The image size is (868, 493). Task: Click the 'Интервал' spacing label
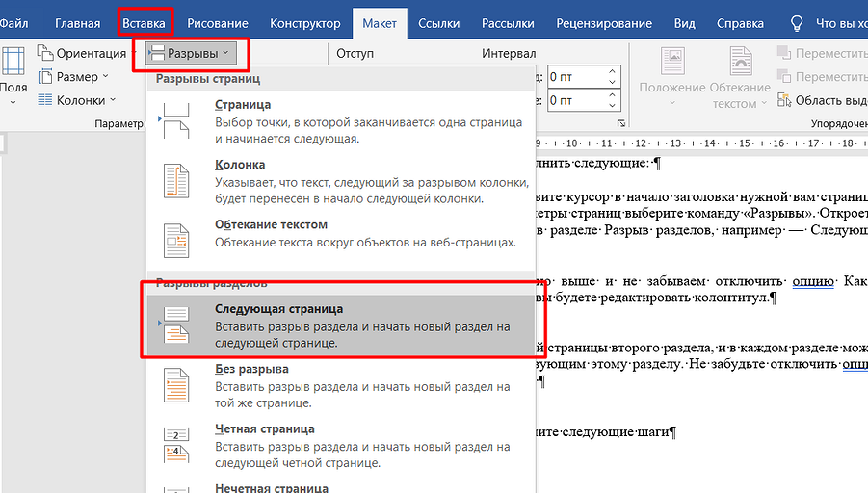point(509,54)
